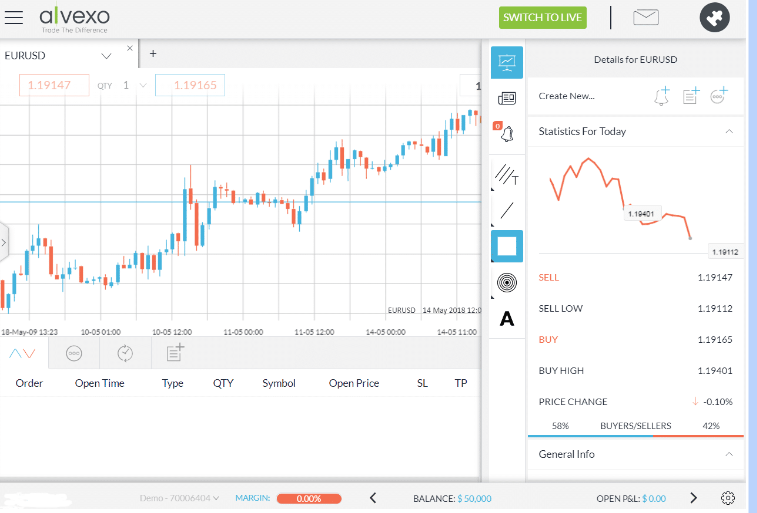
Task: Click the QTY column header
Action: point(223,383)
